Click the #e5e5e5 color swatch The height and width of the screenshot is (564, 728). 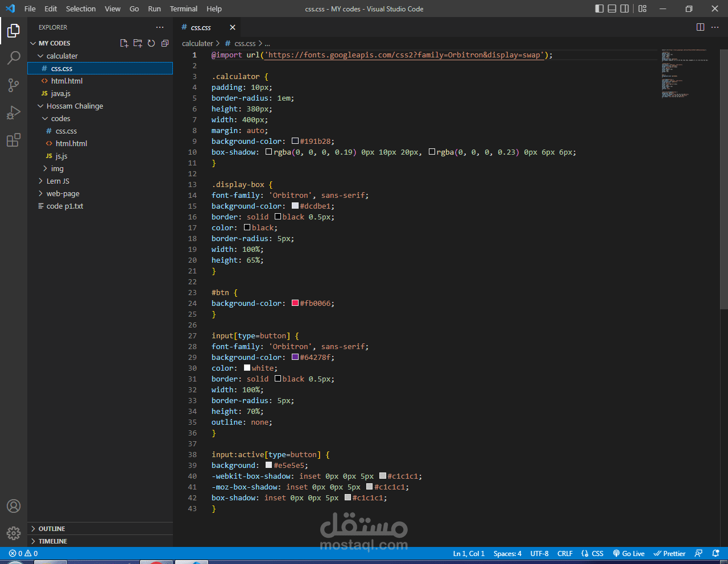click(269, 465)
